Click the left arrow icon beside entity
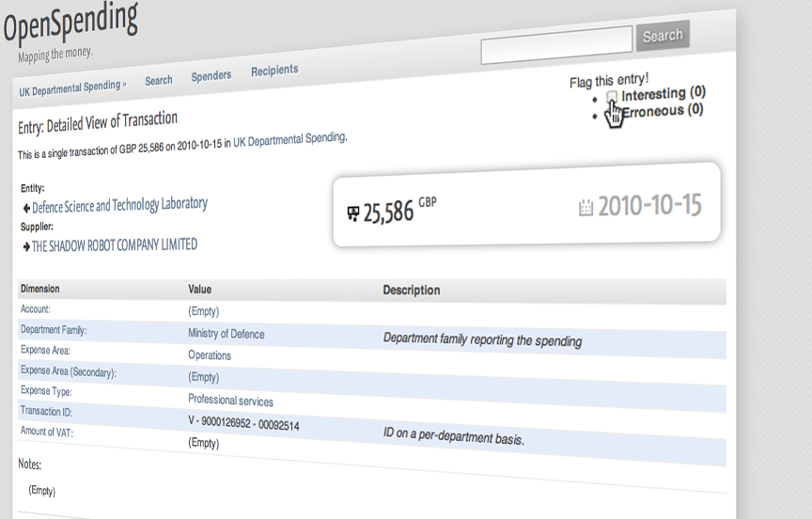The height and width of the screenshot is (519, 812). [x=26, y=208]
